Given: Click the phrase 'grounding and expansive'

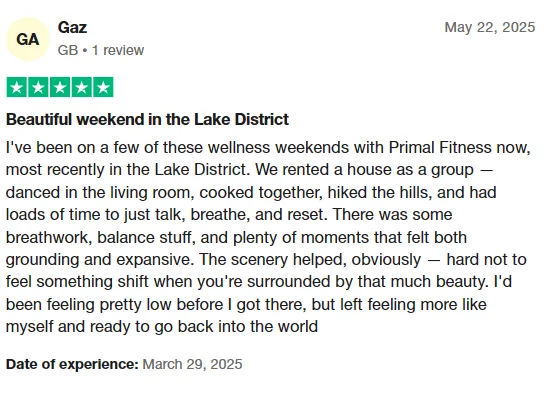Looking at the screenshot, I should pos(100,260).
